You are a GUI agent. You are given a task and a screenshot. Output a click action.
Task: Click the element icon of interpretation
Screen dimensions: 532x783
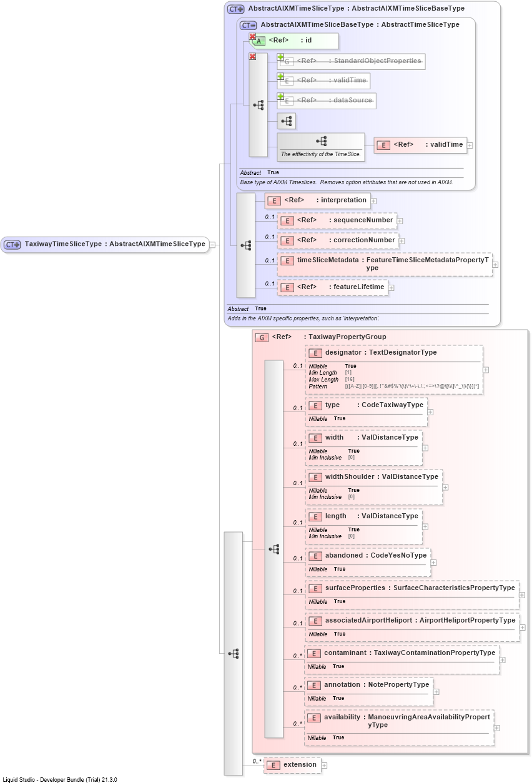click(273, 200)
